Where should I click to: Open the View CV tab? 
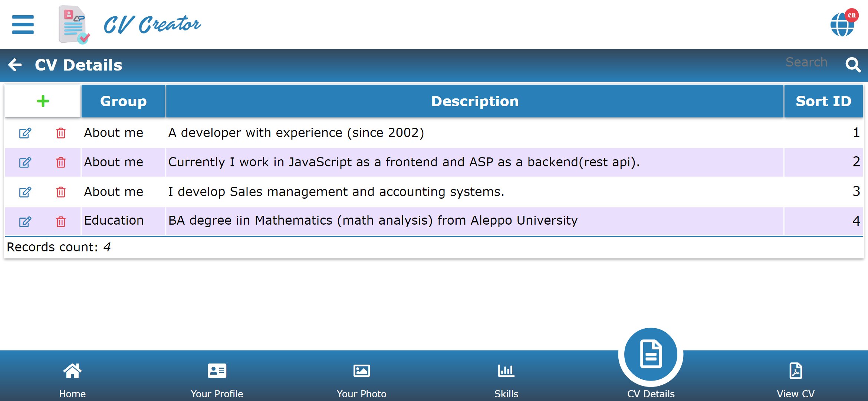click(795, 379)
